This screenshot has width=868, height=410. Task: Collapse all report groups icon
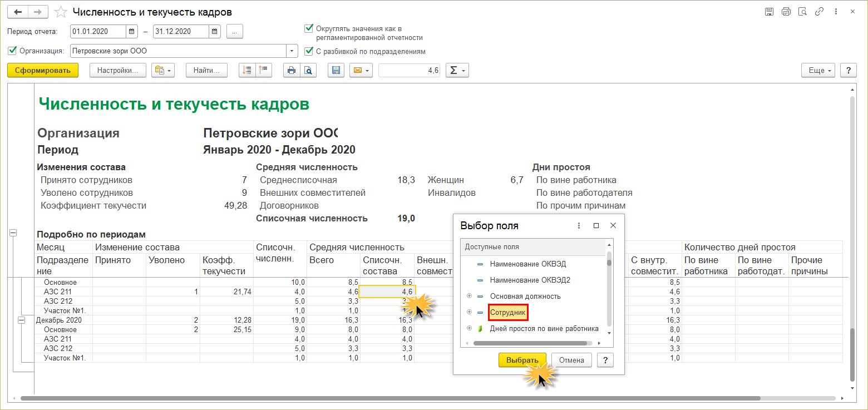click(x=263, y=71)
